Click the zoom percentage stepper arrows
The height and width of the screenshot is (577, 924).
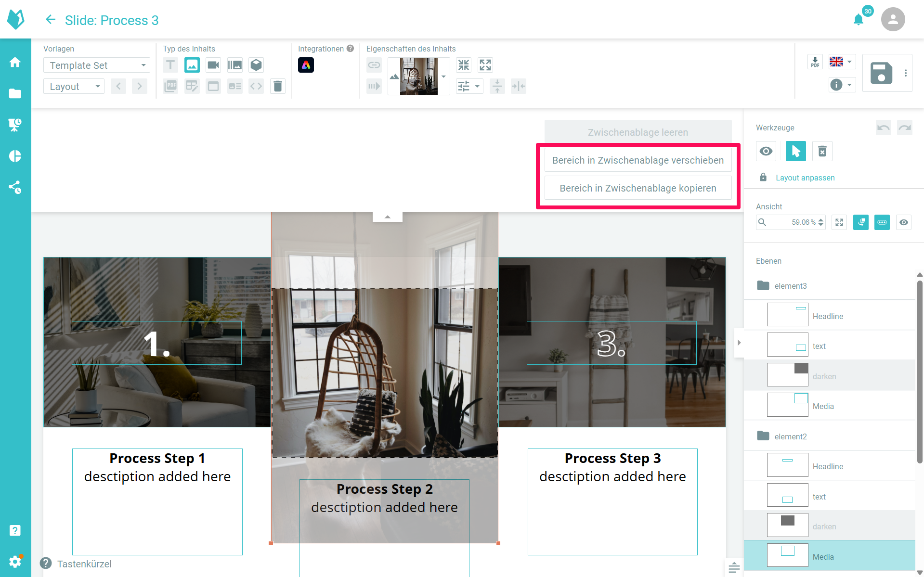point(821,222)
